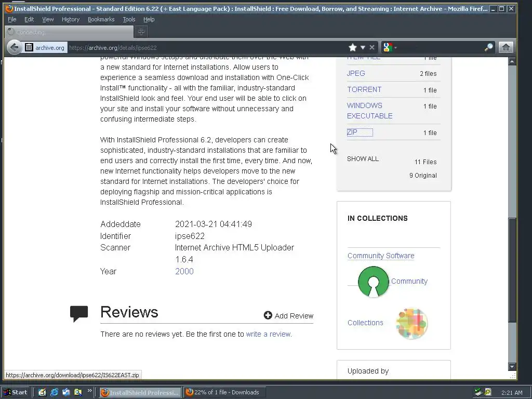The height and width of the screenshot is (399, 532).
Task: Open the JPEG download option
Action: 356,73
